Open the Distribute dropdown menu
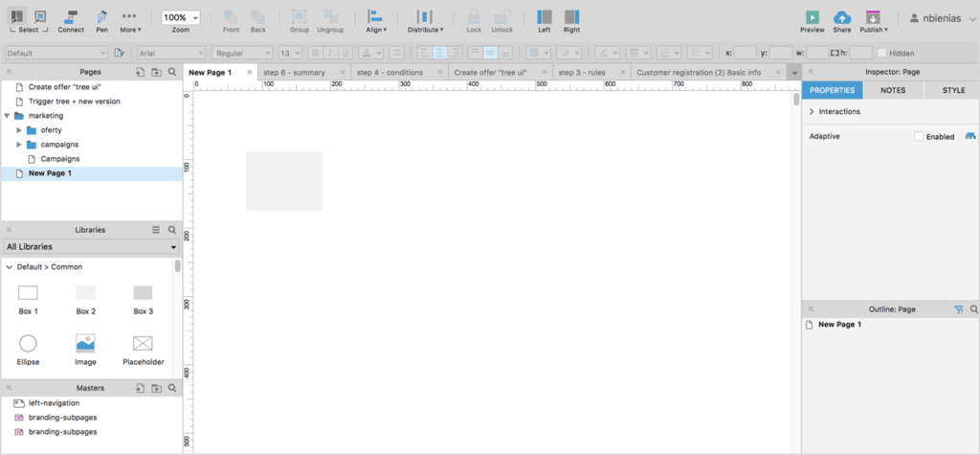This screenshot has height=455, width=980. click(425, 21)
